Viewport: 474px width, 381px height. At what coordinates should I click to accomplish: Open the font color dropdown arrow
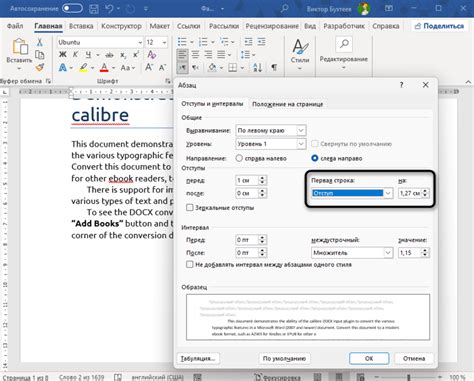click(113, 68)
